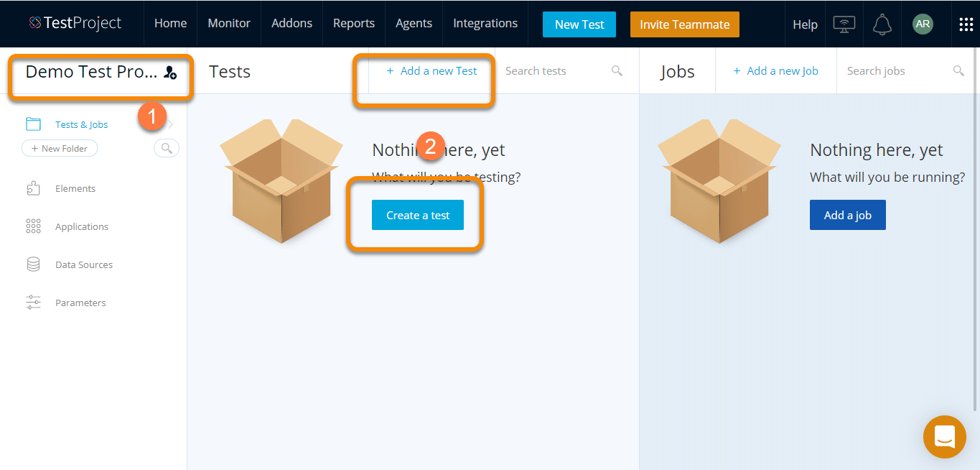Go to the Reports menu
This screenshot has width=980, height=470.
(x=354, y=24)
